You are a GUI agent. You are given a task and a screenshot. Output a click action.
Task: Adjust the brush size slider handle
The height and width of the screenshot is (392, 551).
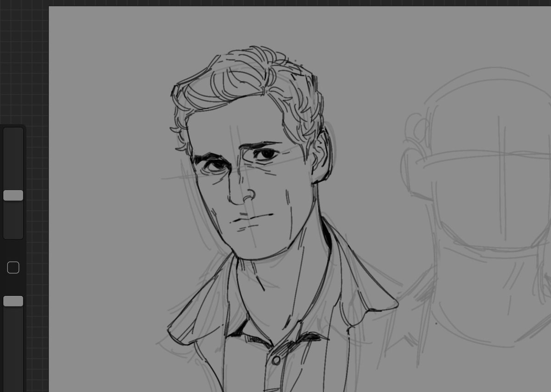[13, 196]
